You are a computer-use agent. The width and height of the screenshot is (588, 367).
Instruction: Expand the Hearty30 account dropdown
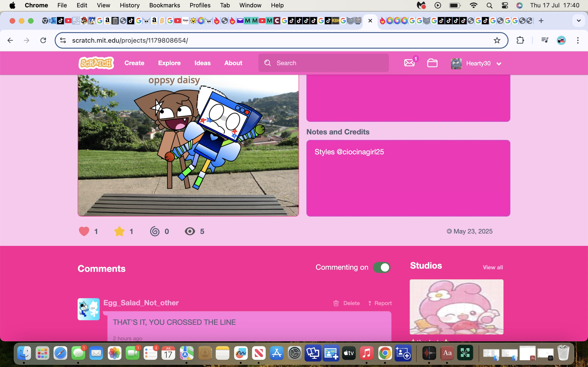click(x=499, y=64)
